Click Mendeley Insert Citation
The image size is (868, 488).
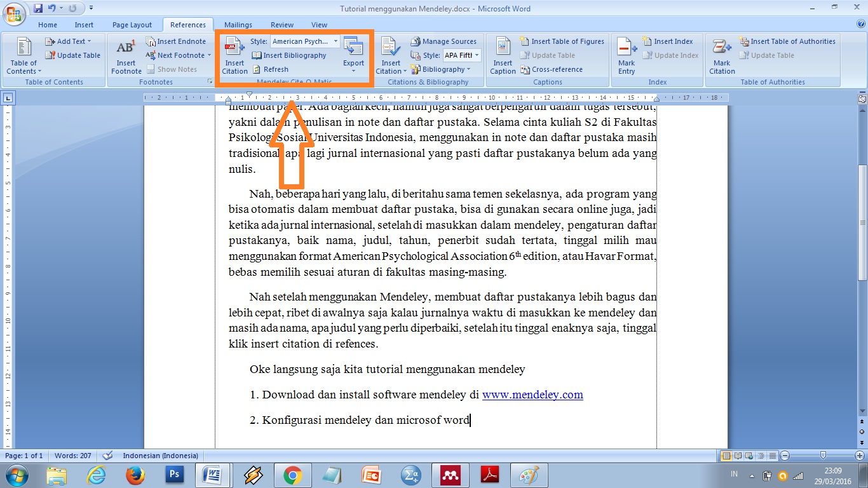(234, 56)
